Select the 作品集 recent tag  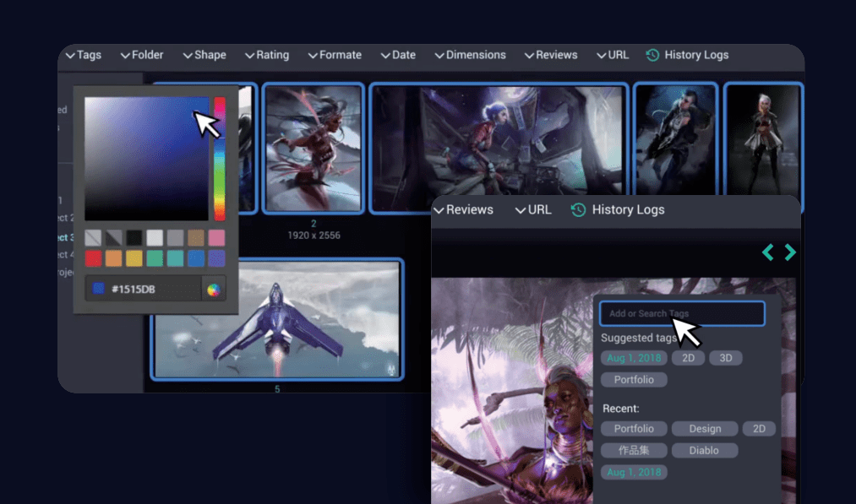tap(634, 451)
